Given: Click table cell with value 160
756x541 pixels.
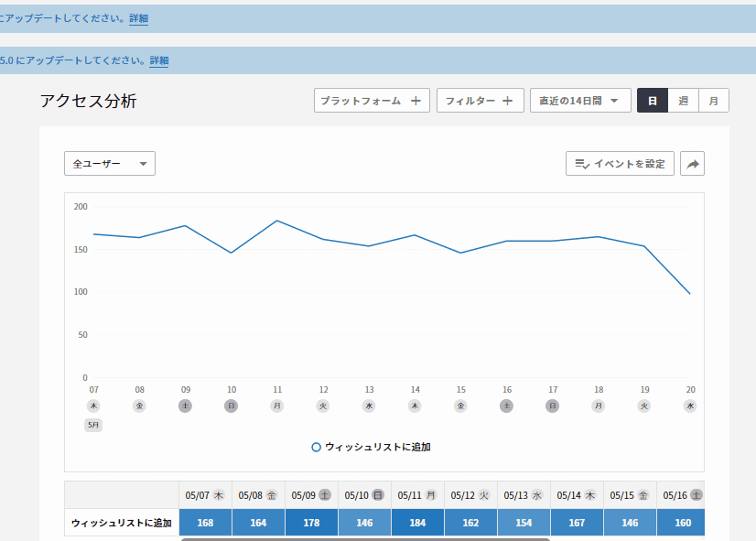Looking at the screenshot, I should pos(681,523).
